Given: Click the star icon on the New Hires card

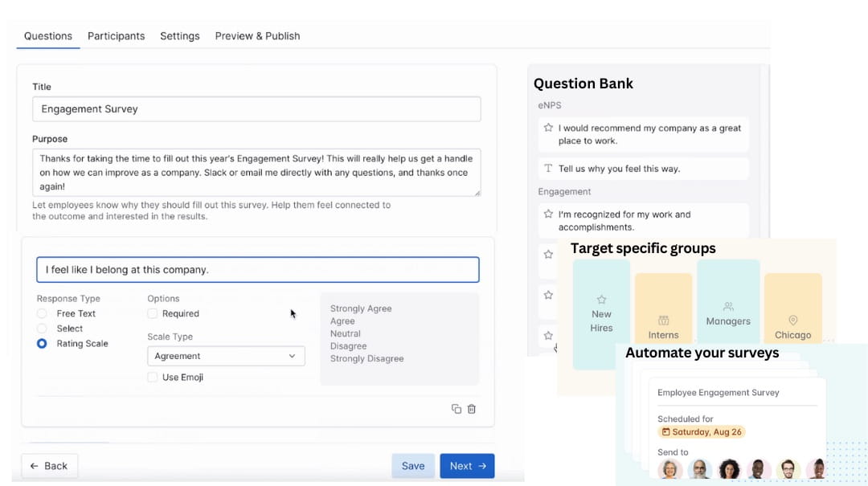Looking at the screenshot, I should (x=601, y=299).
